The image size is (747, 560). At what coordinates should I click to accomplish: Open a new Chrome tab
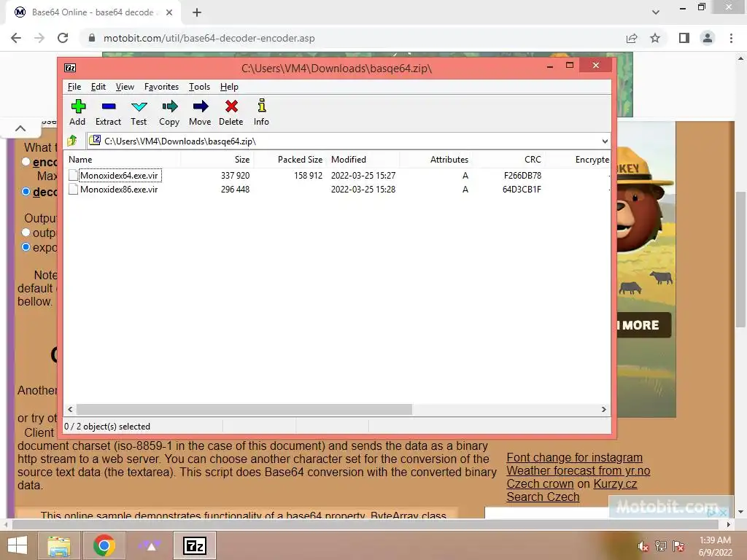tap(197, 12)
